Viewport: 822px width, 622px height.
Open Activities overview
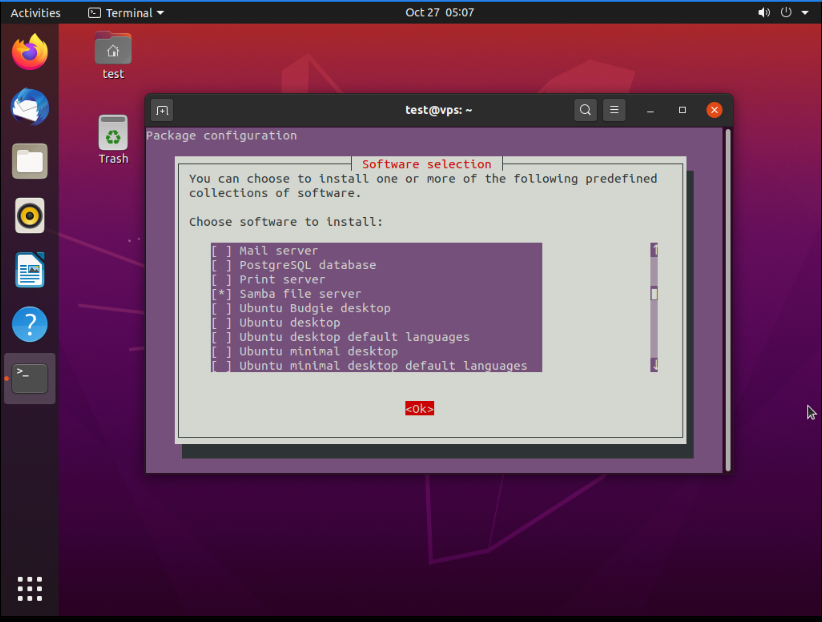click(x=35, y=13)
